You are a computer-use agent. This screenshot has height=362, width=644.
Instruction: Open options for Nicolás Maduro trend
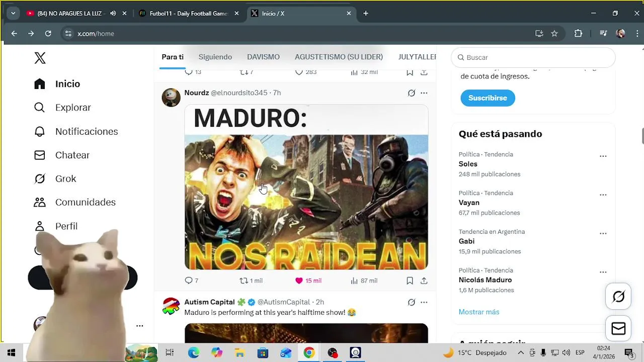(603, 272)
